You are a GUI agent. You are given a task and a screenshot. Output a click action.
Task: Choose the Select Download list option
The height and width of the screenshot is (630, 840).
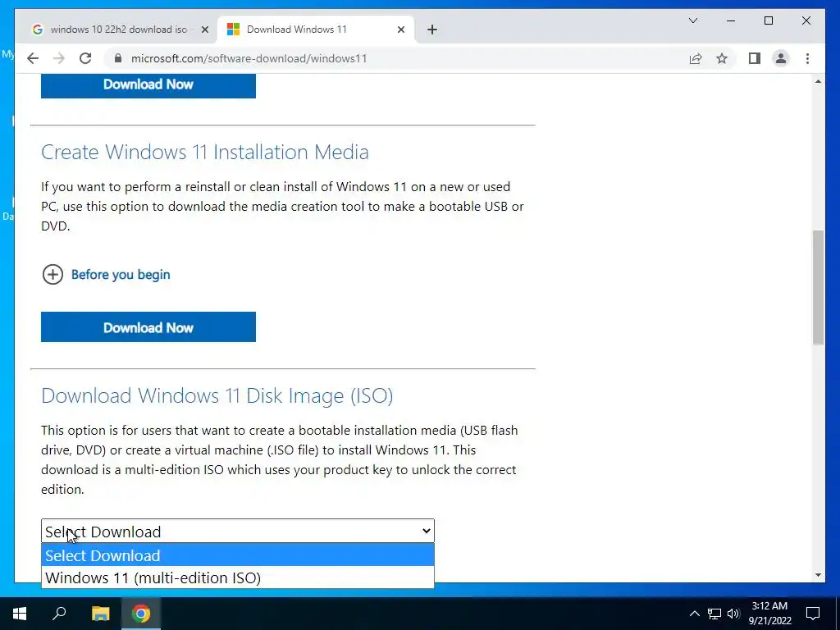[238, 555]
